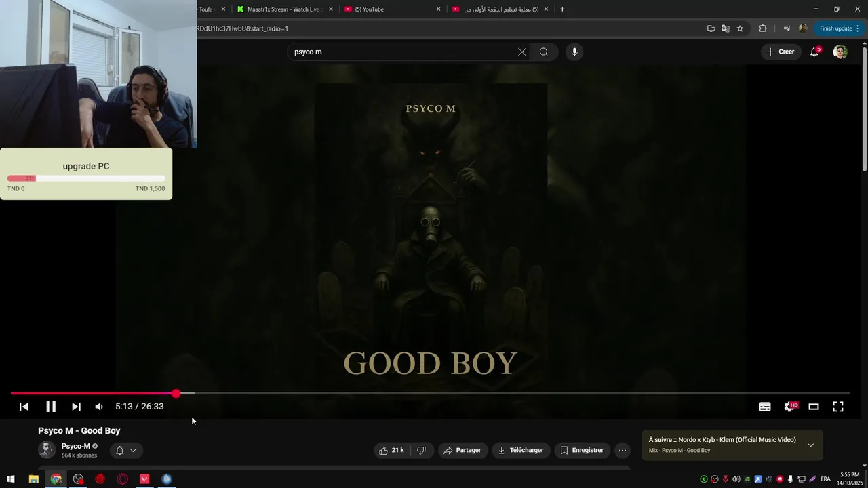This screenshot has height=488, width=868.
Task: Open more actions three-dot menu
Action: [623, 450]
